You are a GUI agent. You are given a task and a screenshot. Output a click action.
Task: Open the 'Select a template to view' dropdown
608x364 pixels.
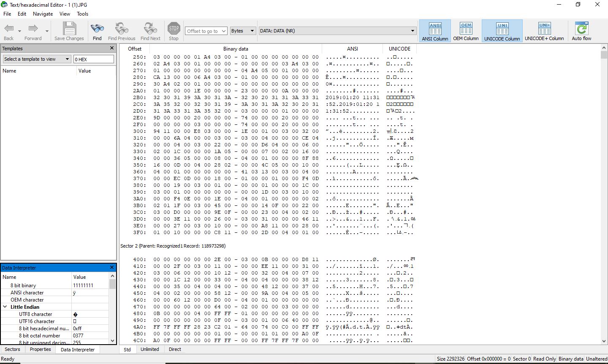[x=37, y=59]
